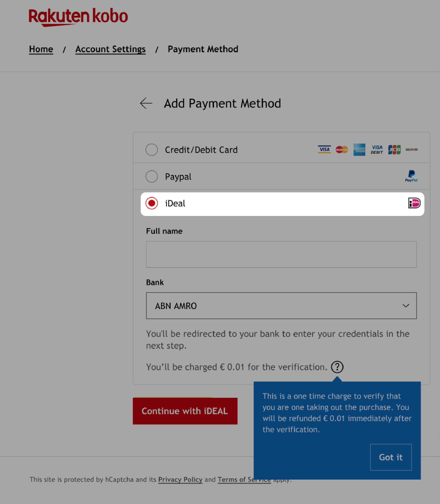440x504 pixels.
Task: Click Got it to dismiss tooltip
Action: [390, 457]
